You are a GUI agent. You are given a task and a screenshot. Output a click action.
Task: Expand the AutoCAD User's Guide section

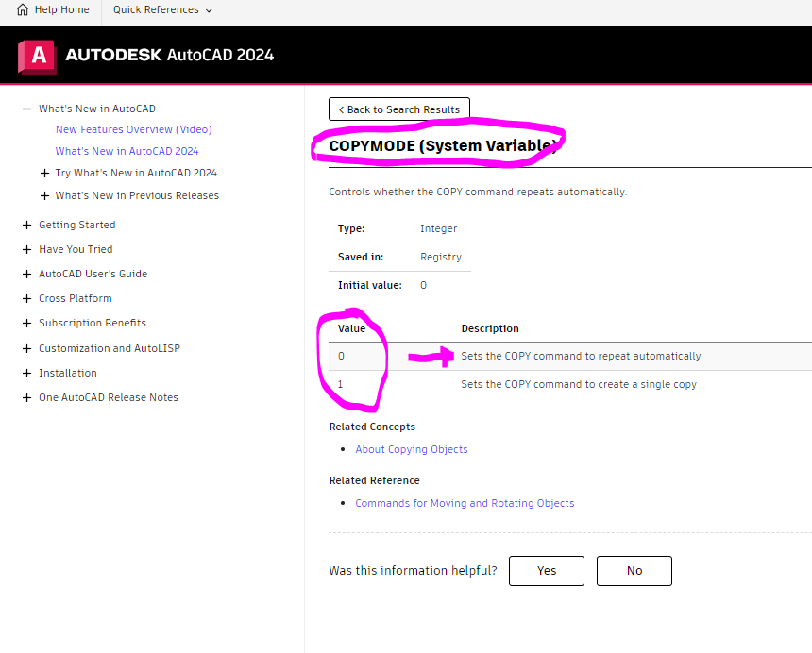pos(26,274)
